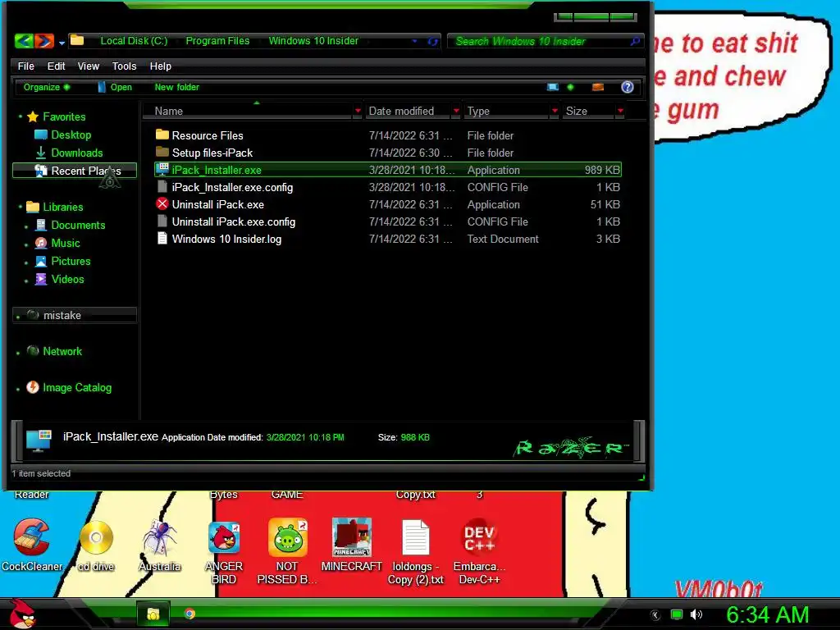840x630 pixels.
Task: Sort by the Date modified column header
Action: click(x=407, y=111)
